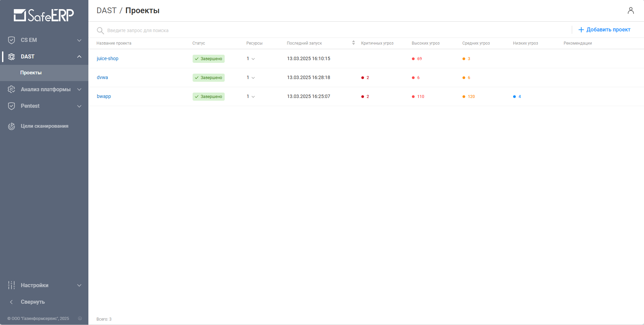Screen dimensions: 644x325
Task: Click the user profile icon
Action: tap(631, 11)
